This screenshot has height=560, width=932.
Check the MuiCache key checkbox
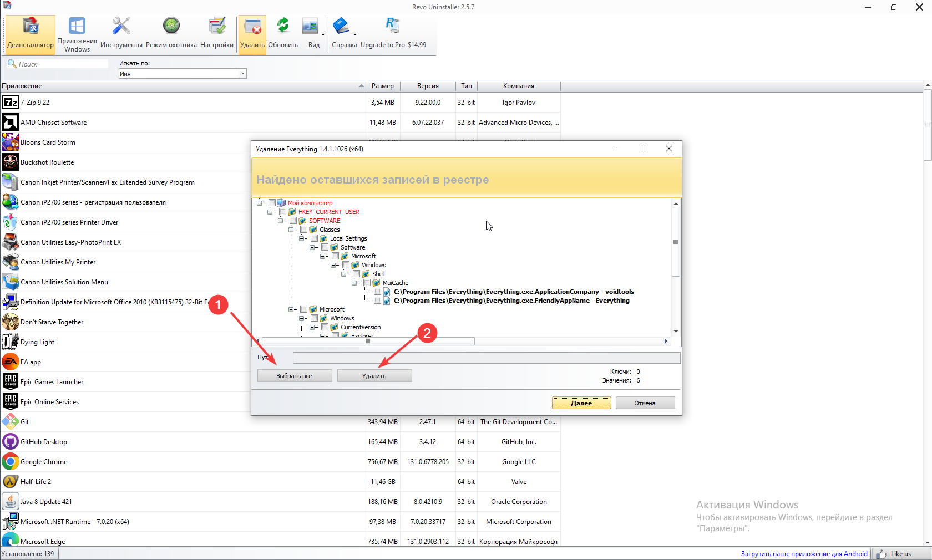coord(367,283)
